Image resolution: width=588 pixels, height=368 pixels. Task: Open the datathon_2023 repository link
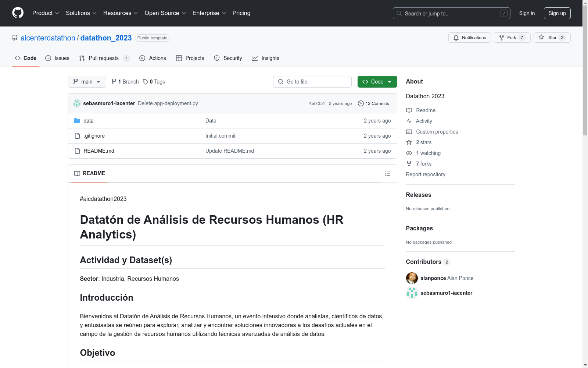[106, 38]
